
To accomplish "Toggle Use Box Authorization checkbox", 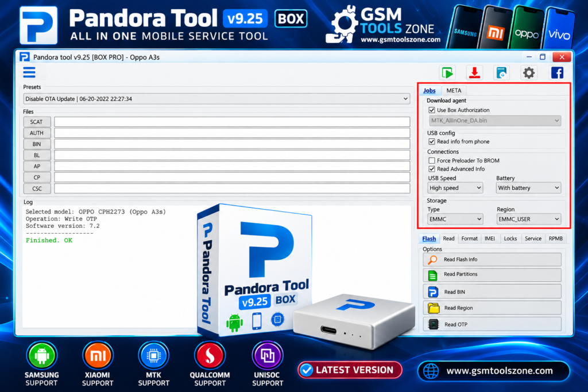I will click(432, 110).
